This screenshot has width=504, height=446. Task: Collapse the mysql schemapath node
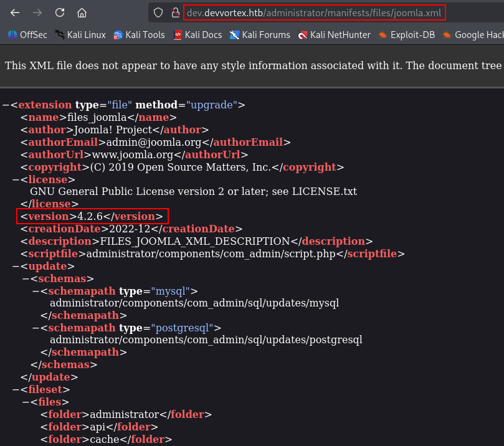36,292
